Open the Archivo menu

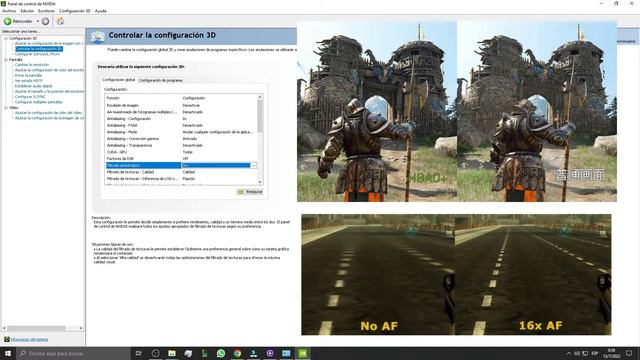[9, 11]
